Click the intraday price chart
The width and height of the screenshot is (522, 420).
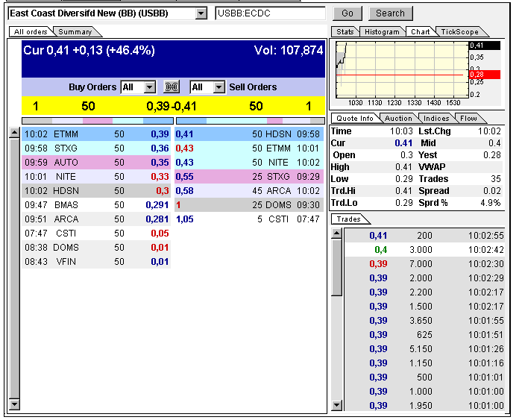403,70
